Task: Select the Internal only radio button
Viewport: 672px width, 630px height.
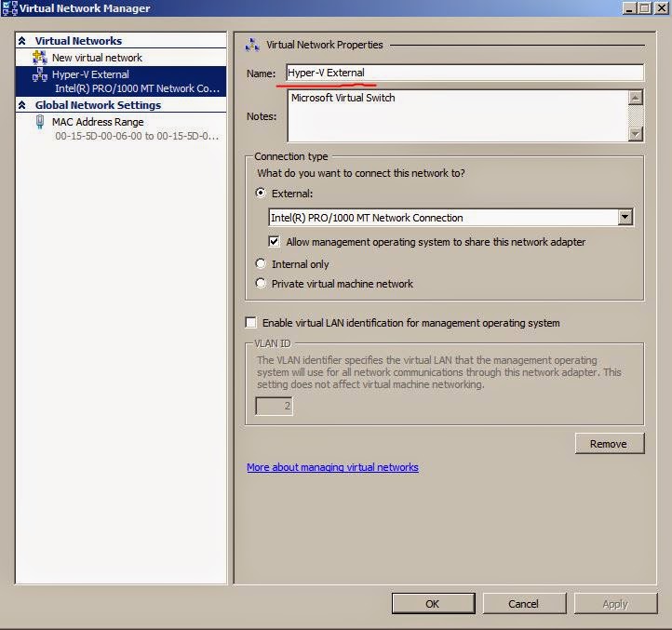Action: (x=261, y=263)
